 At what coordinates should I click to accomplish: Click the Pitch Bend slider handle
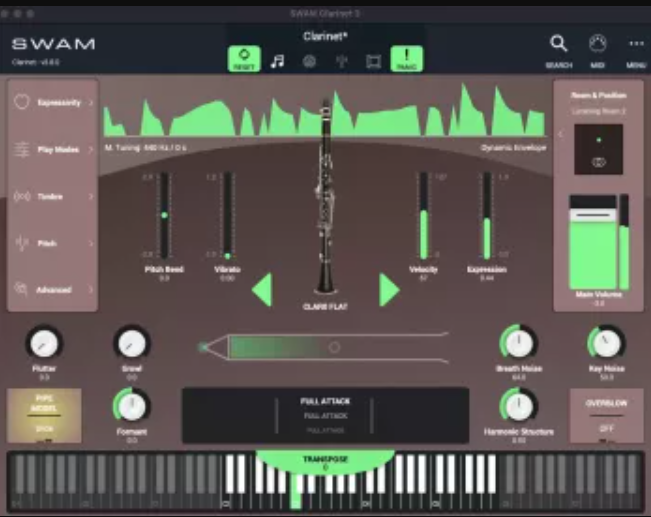point(164,215)
